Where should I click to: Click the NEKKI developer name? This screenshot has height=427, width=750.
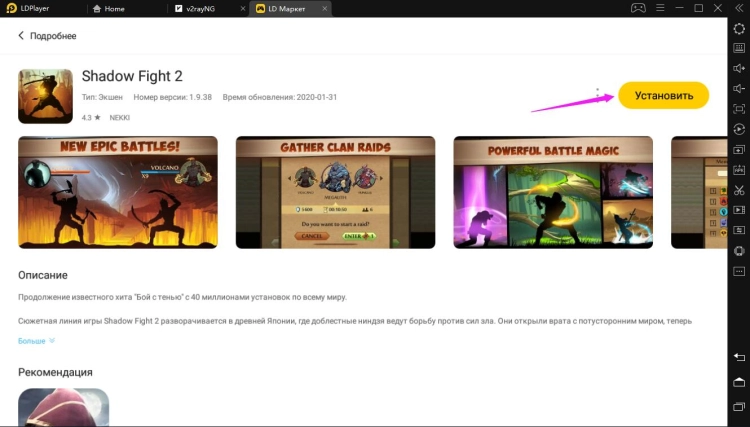click(120, 118)
